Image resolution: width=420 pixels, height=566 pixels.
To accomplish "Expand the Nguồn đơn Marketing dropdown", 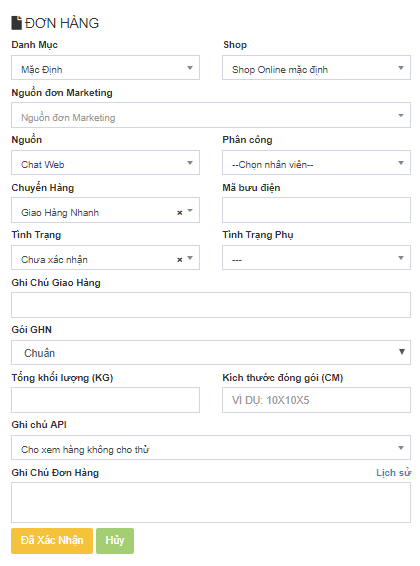I will [x=211, y=115].
